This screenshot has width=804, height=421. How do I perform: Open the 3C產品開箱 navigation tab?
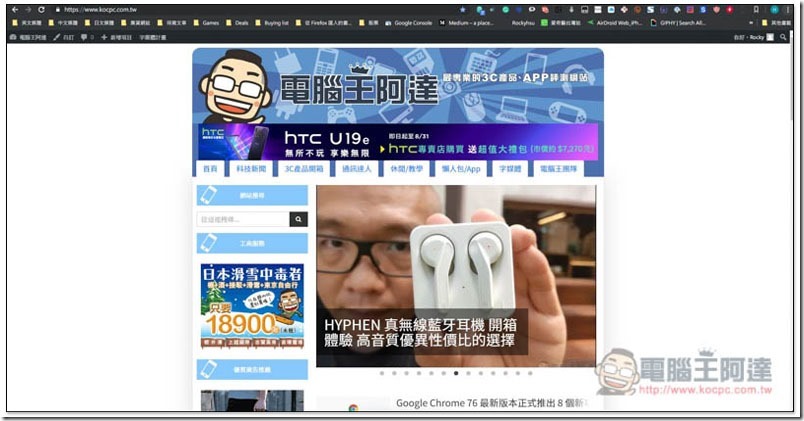(304, 169)
